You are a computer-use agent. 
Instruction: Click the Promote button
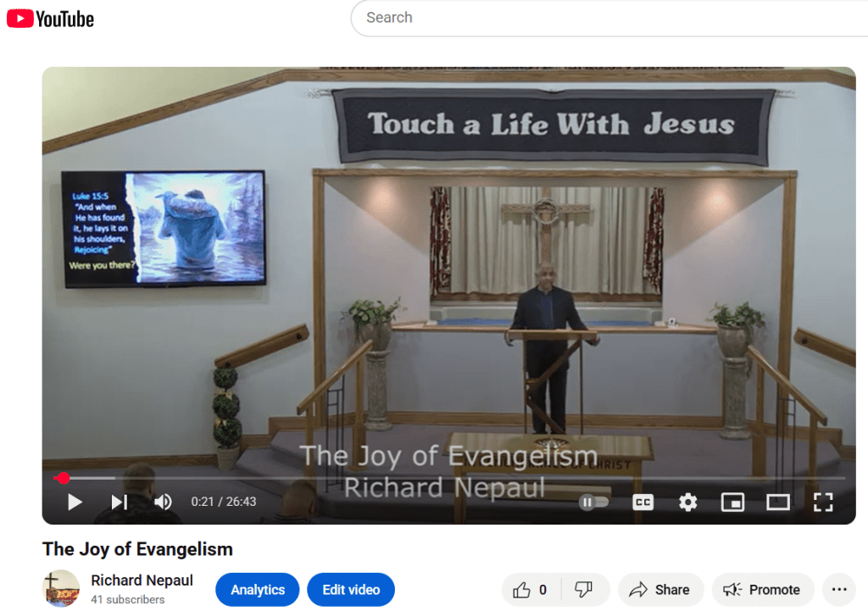pos(762,590)
